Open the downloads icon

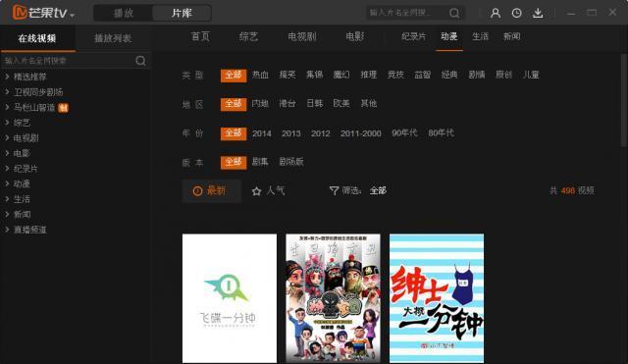538,13
